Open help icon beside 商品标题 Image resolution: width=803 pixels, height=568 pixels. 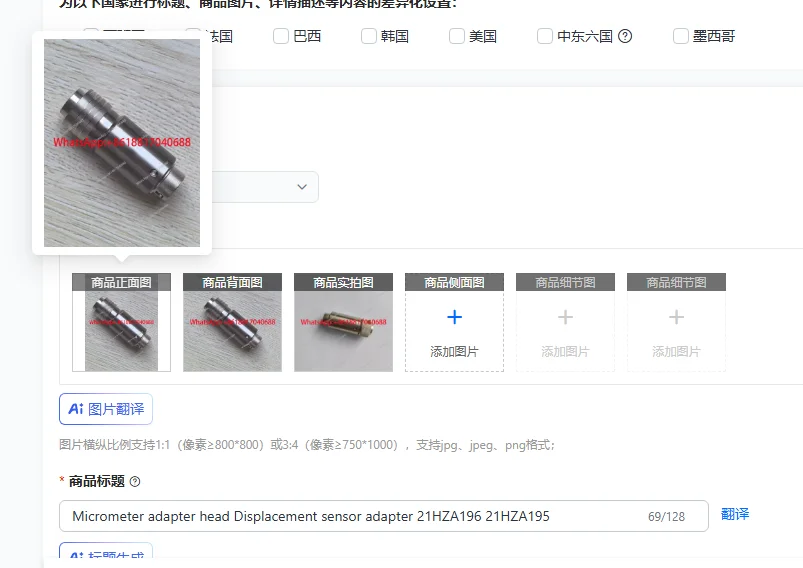click(135, 481)
